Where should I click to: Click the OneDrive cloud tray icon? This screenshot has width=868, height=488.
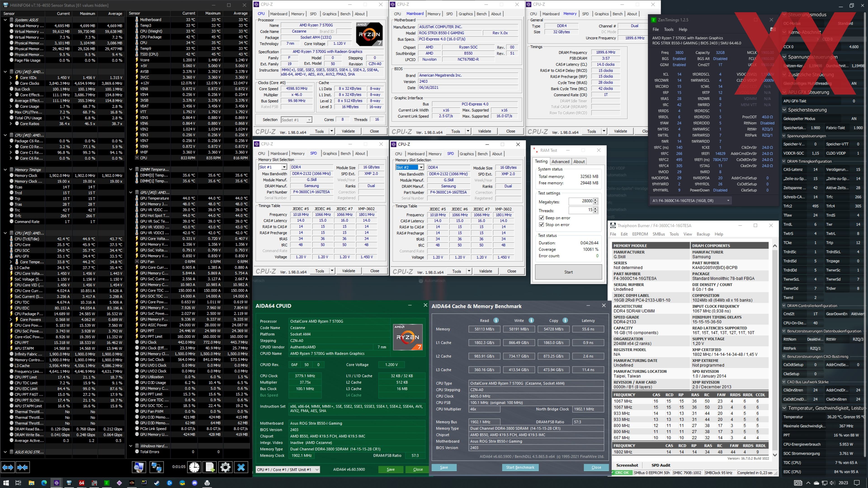tap(816, 483)
